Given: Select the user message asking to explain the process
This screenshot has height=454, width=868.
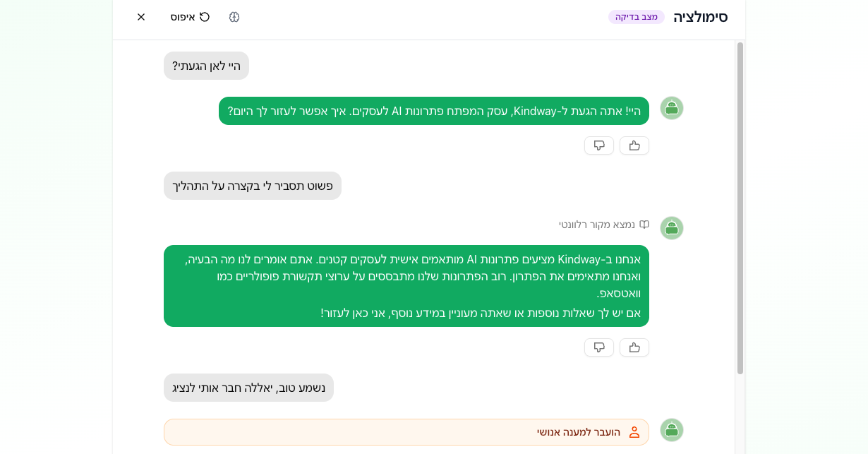Looking at the screenshot, I should click(253, 186).
